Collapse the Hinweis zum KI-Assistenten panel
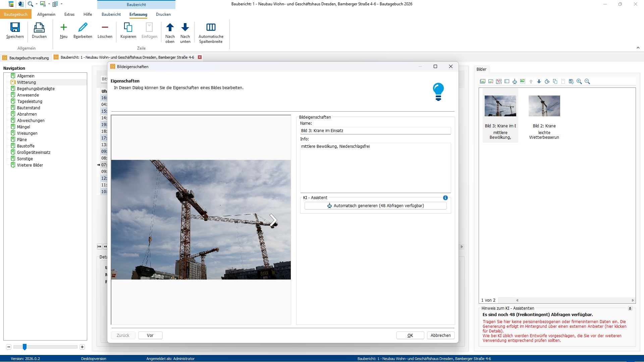This screenshot has height=362, width=644. click(630, 308)
